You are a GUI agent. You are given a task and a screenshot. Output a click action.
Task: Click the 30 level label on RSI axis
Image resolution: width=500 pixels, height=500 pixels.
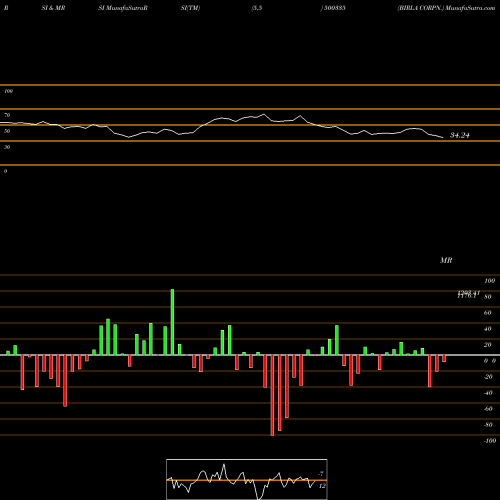click(x=7, y=147)
